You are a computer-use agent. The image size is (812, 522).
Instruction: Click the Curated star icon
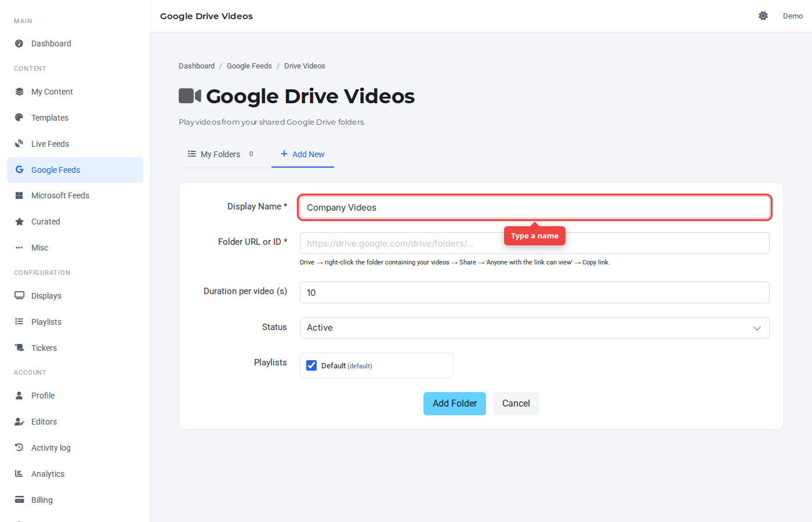pos(19,222)
